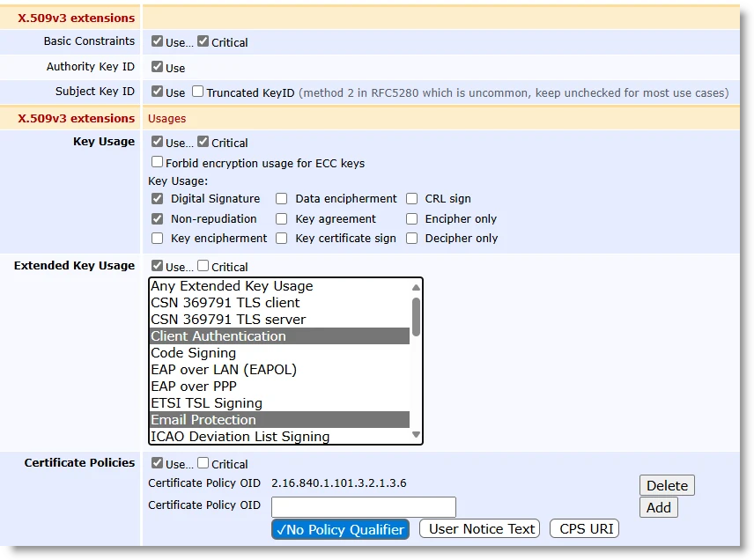
Task: Toggle Subject Key ID Use checkbox
Action: click(x=157, y=92)
